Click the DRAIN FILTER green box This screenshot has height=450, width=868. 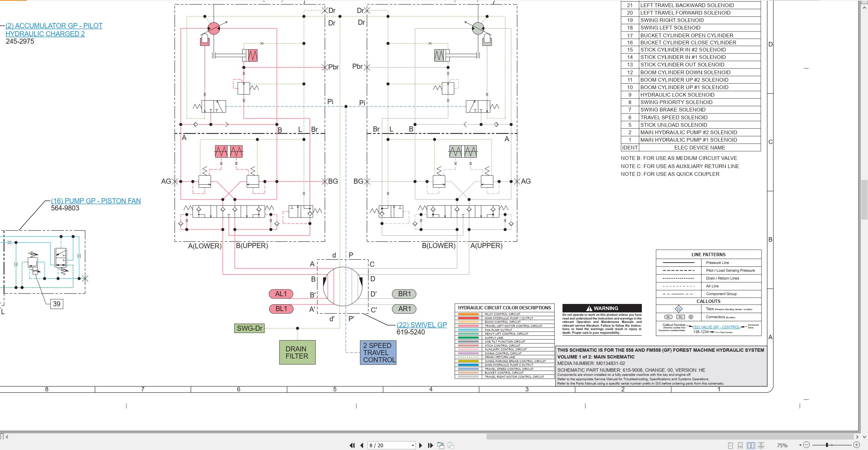tap(297, 352)
